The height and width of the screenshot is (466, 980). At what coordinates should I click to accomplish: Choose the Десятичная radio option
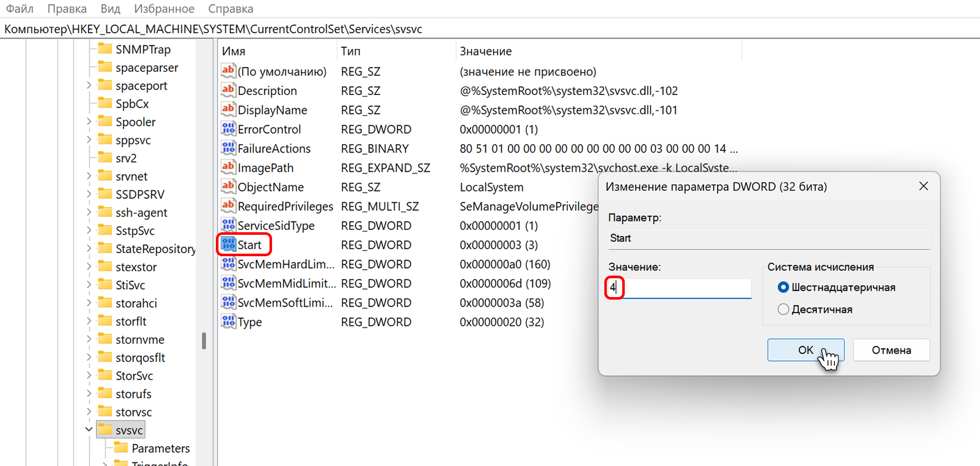tap(783, 309)
